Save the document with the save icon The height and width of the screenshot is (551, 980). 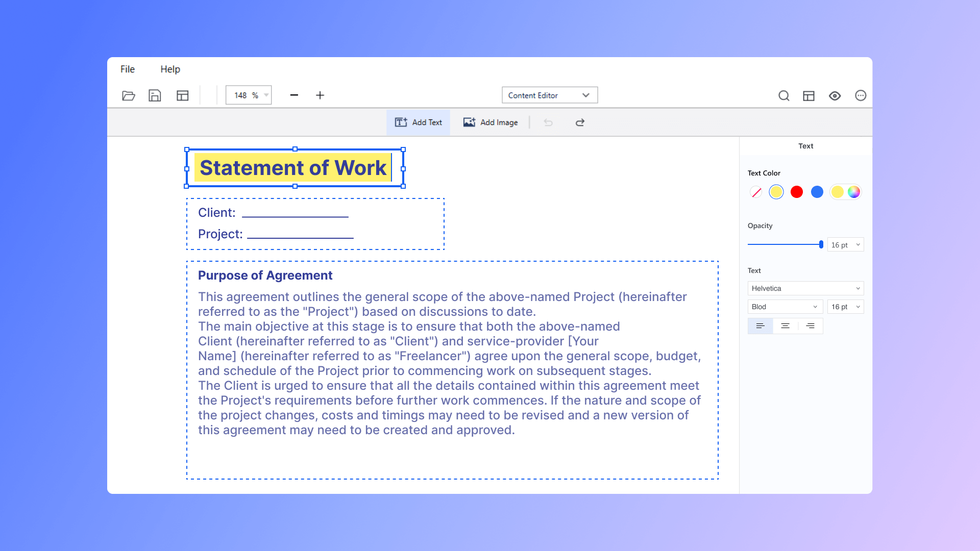point(155,95)
